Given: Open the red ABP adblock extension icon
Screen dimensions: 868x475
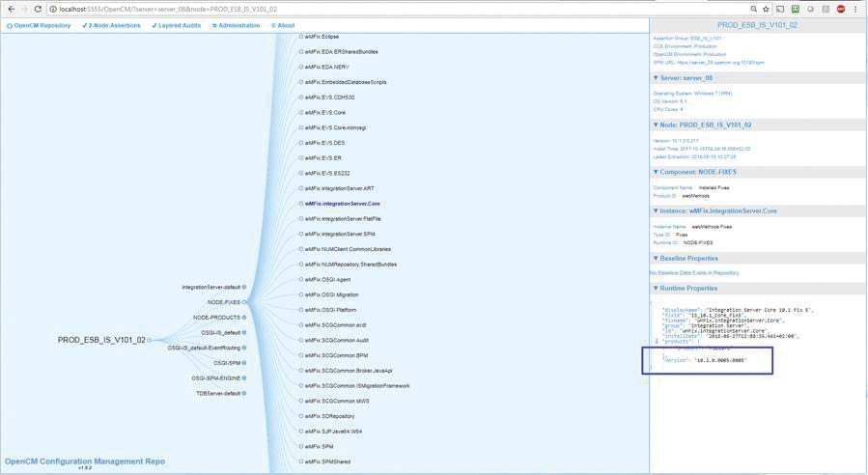Looking at the screenshot, I should (x=841, y=9).
